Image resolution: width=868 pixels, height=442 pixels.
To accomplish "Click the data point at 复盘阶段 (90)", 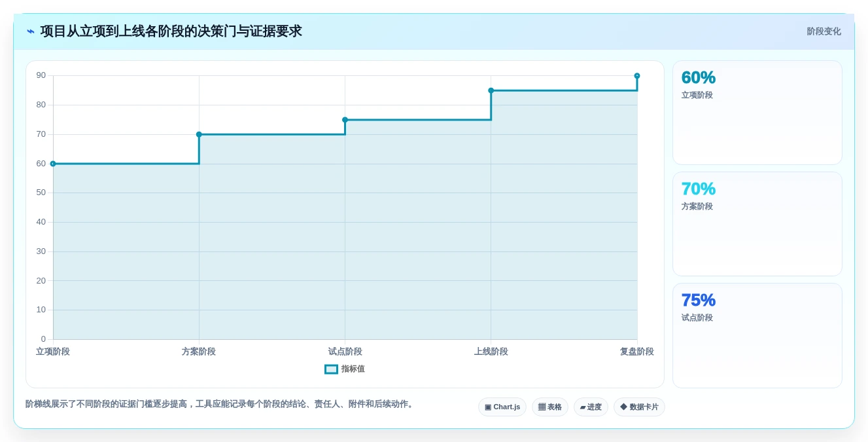I will coord(637,76).
